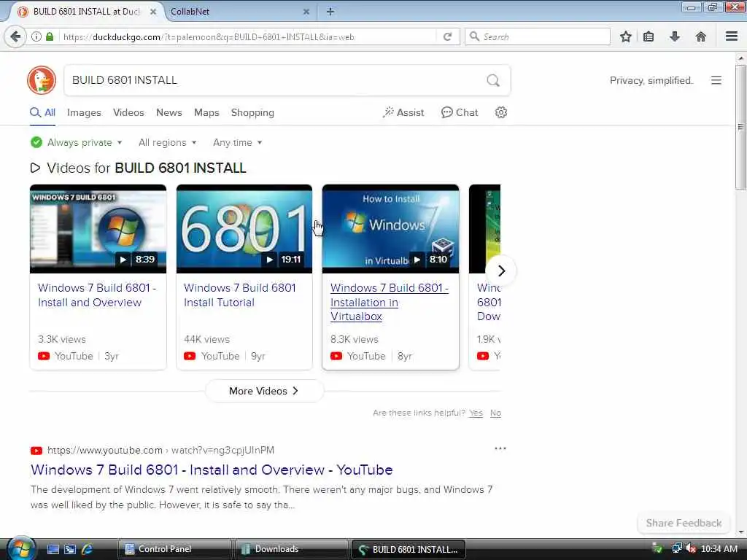Click the search magnifier in DuckDuckGo box
747x560 pixels.
click(x=493, y=80)
